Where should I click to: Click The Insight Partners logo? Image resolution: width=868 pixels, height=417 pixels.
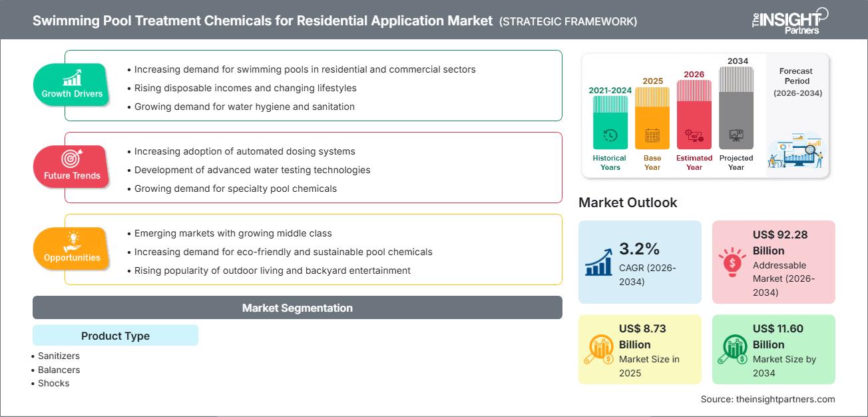pyautogui.click(x=788, y=19)
